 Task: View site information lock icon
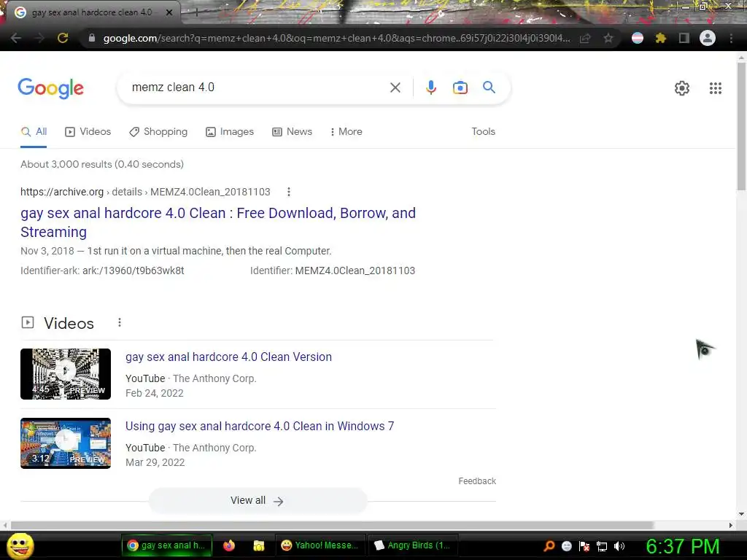coord(92,38)
